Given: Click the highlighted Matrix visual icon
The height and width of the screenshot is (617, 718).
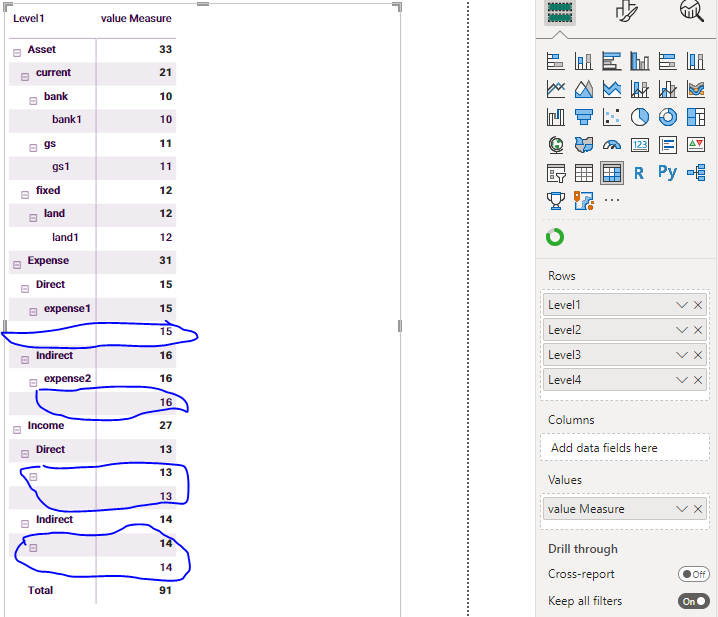Looking at the screenshot, I should click(x=611, y=173).
